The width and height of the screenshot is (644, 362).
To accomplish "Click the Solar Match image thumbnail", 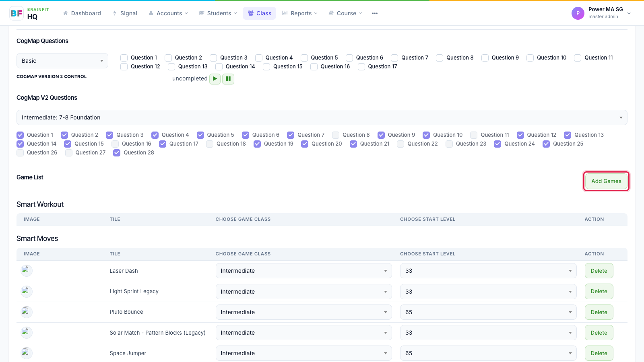I will point(27,333).
